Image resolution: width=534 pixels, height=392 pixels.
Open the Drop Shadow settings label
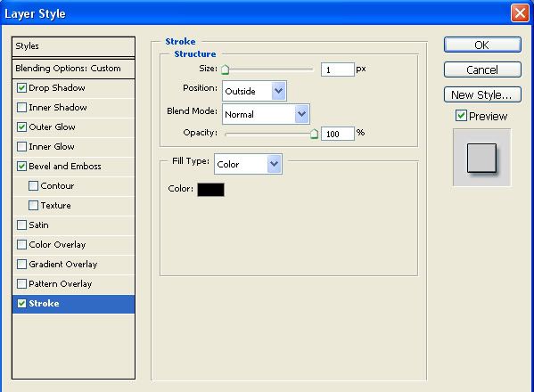[x=57, y=88]
